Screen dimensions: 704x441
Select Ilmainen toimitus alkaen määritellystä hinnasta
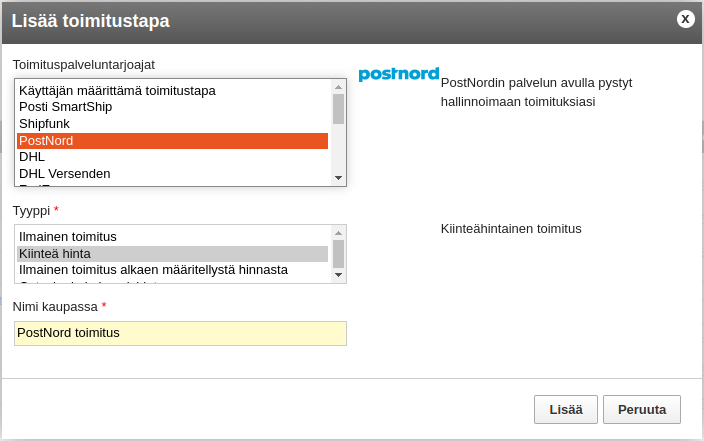(172, 270)
